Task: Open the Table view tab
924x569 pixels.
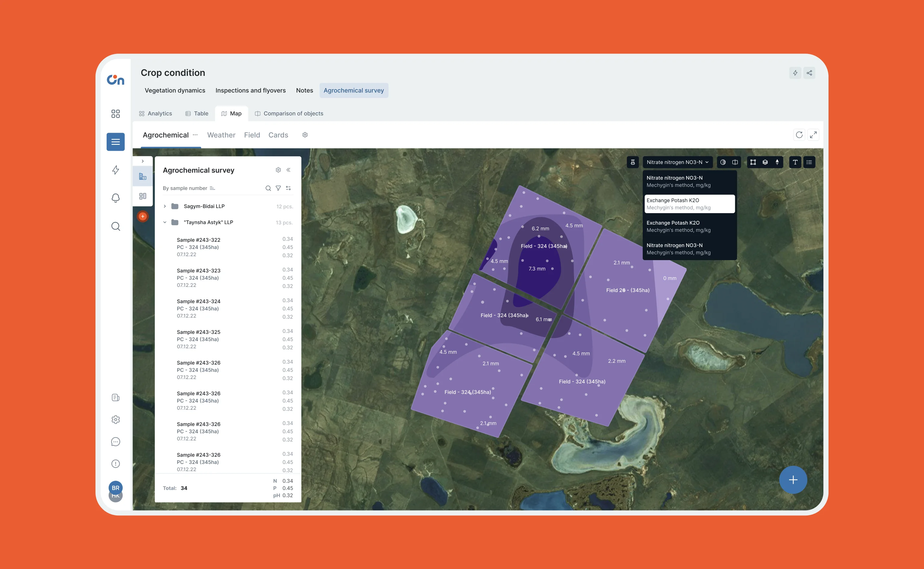Action: (x=197, y=113)
